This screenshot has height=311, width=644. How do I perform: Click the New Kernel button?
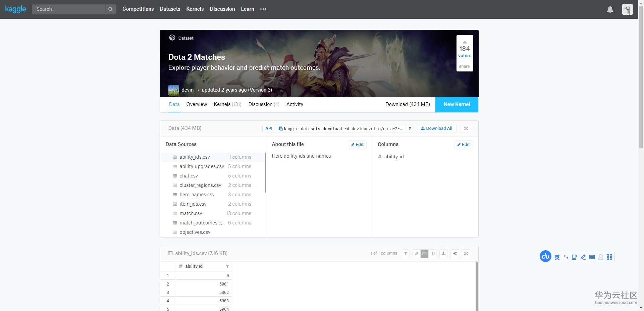coord(457,104)
